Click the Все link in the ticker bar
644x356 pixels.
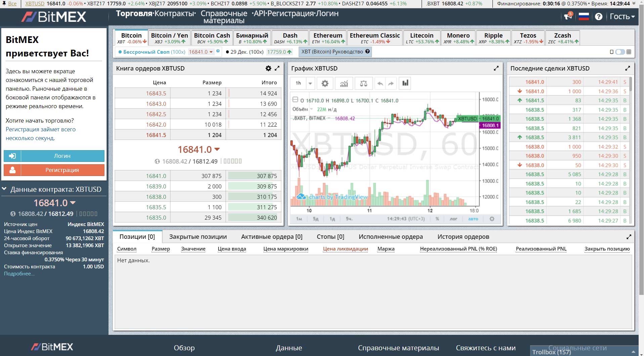(12, 4)
